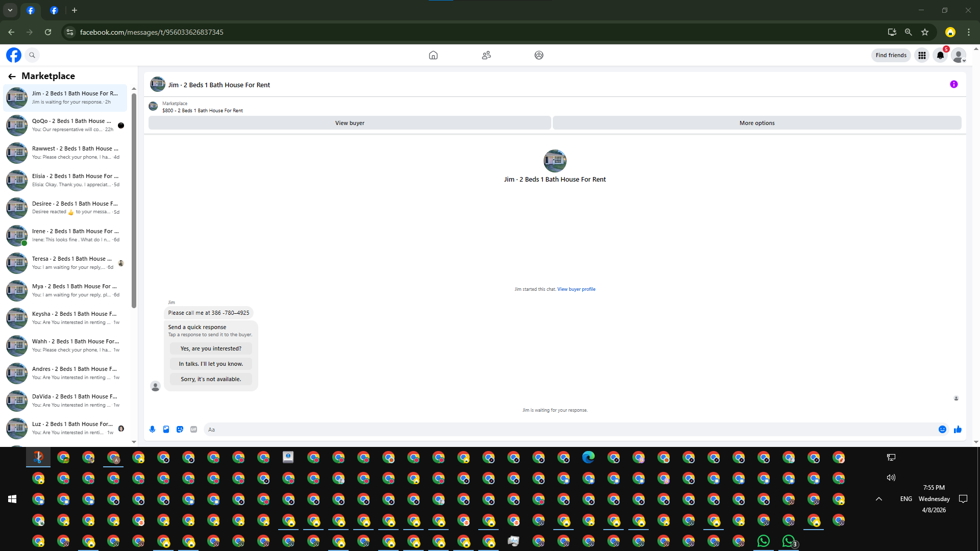
Task: Go to Facebook Home tab
Action: 433,55
